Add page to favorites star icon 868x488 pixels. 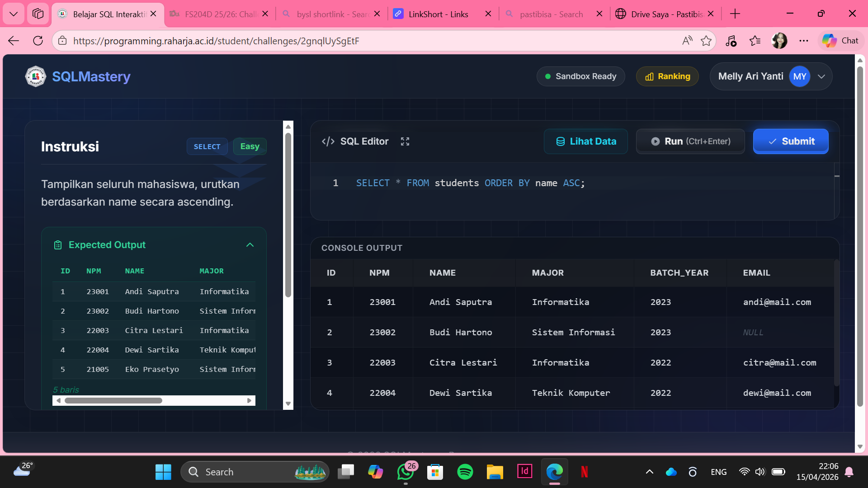click(x=706, y=41)
